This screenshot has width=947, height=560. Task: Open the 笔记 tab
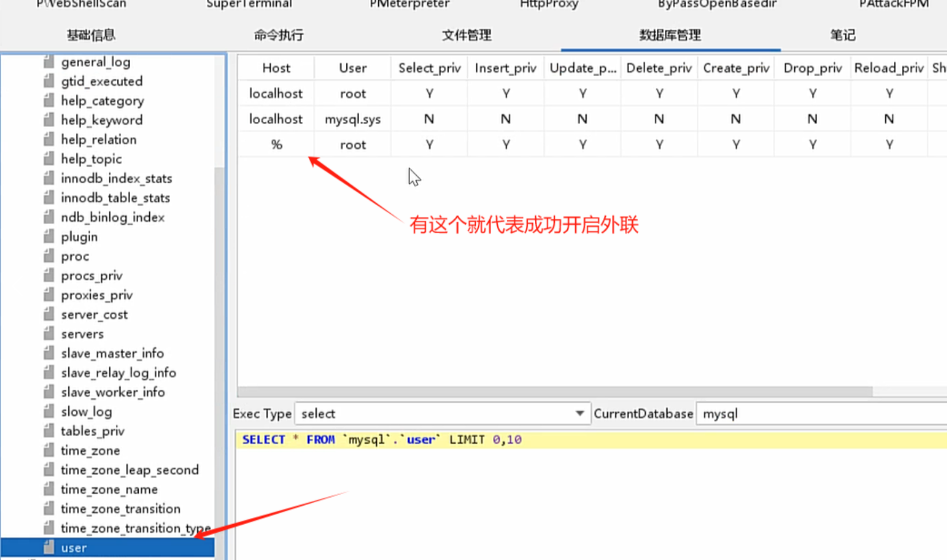[842, 35]
